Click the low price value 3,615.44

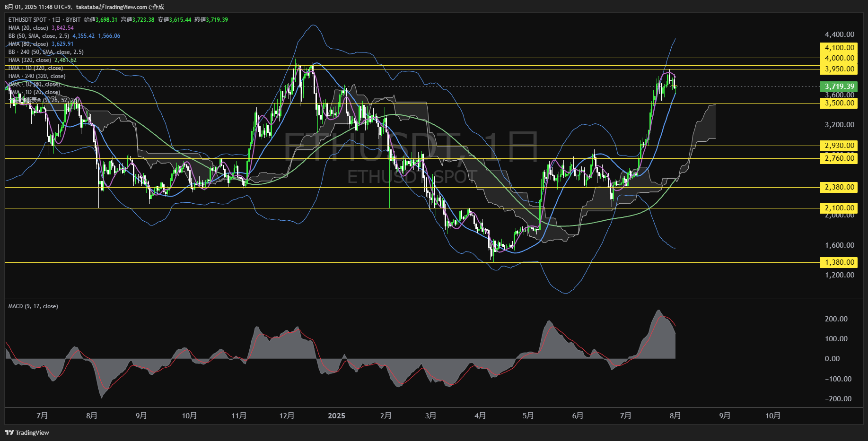pos(180,20)
